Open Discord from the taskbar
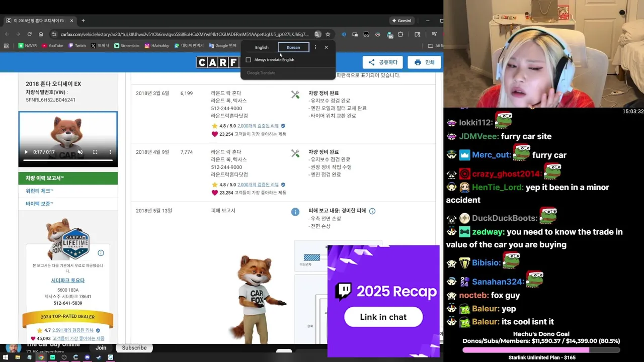 [87, 357]
